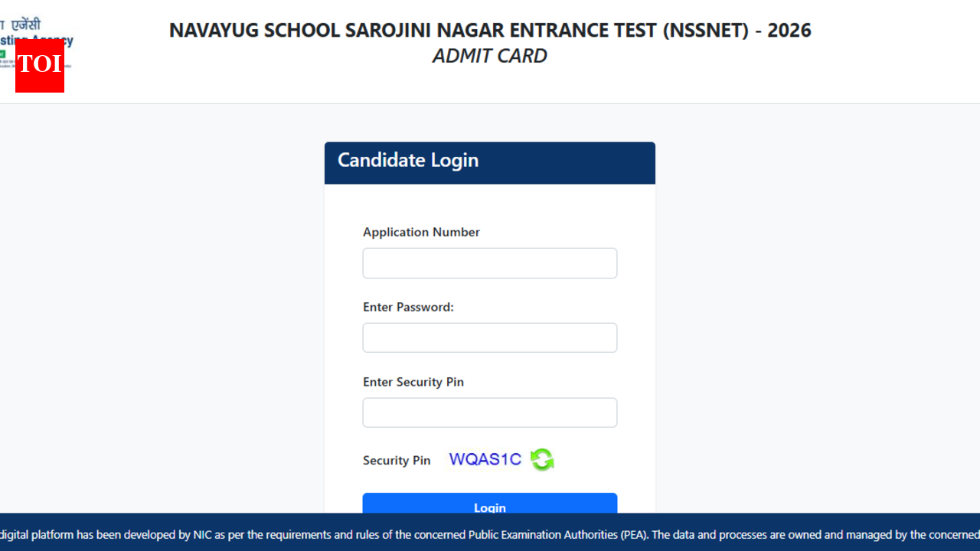Click the ADMIT CARD subtitle text
980x551 pixels.
490,55
